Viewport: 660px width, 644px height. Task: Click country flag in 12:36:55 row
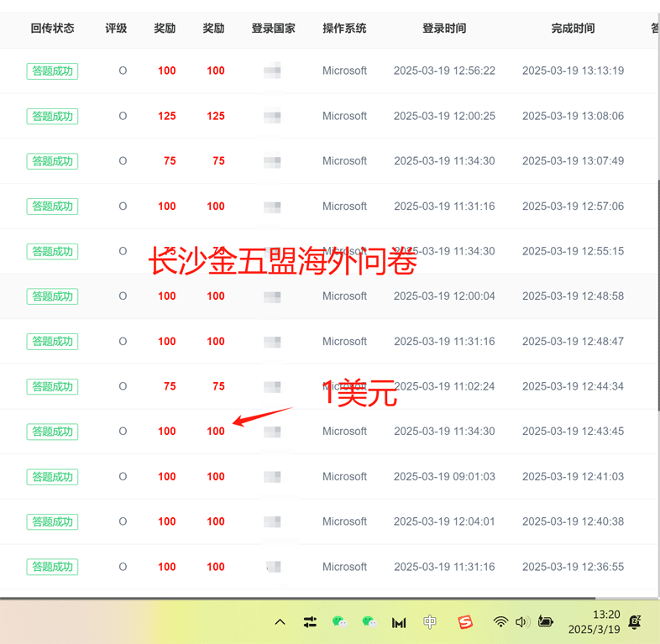coord(273,567)
